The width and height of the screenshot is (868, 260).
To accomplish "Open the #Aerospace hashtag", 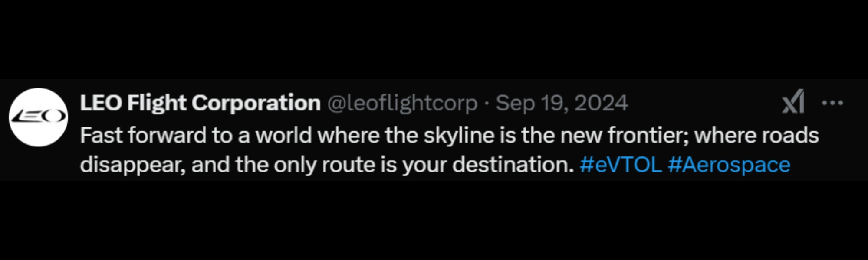I will pyautogui.click(x=729, y=165).
